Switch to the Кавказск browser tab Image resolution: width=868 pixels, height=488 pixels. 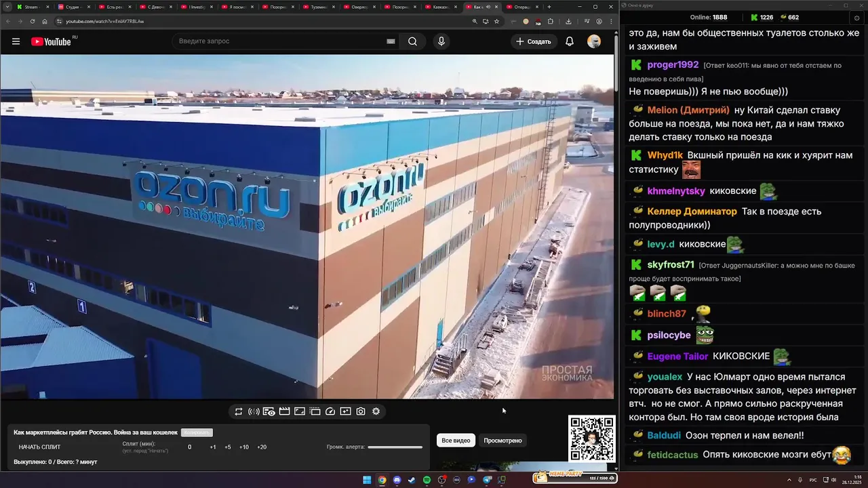tap(440, 7)
